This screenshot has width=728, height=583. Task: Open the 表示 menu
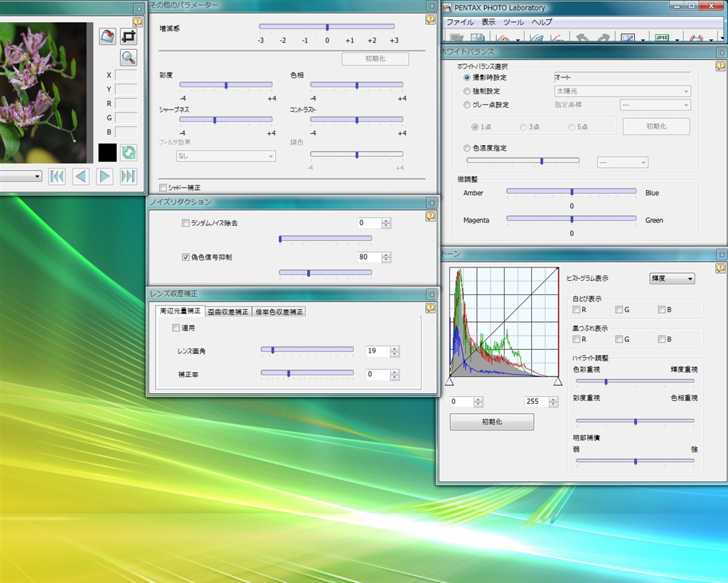pyautogui.click(x=488, y=22)
